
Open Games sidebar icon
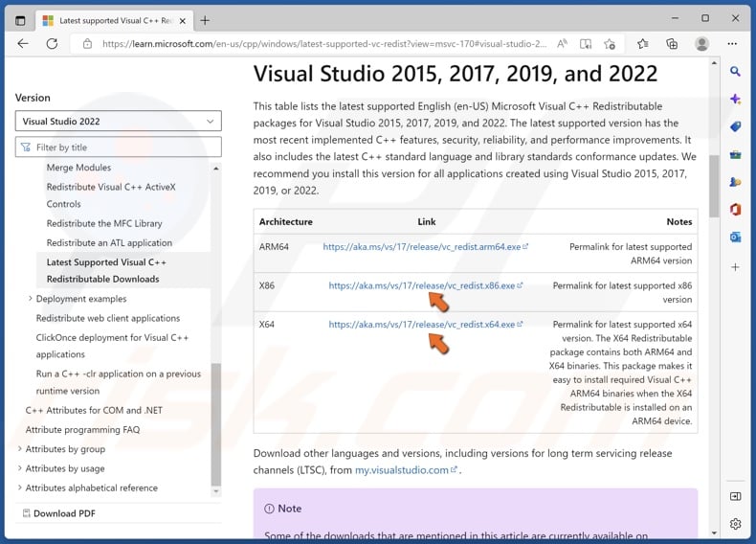(735, 182)
